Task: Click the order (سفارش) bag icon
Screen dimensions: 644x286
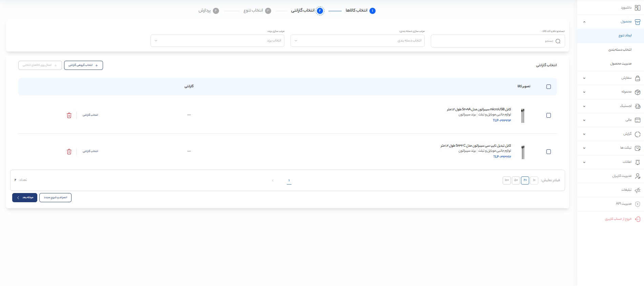Action: coord(637,78)
